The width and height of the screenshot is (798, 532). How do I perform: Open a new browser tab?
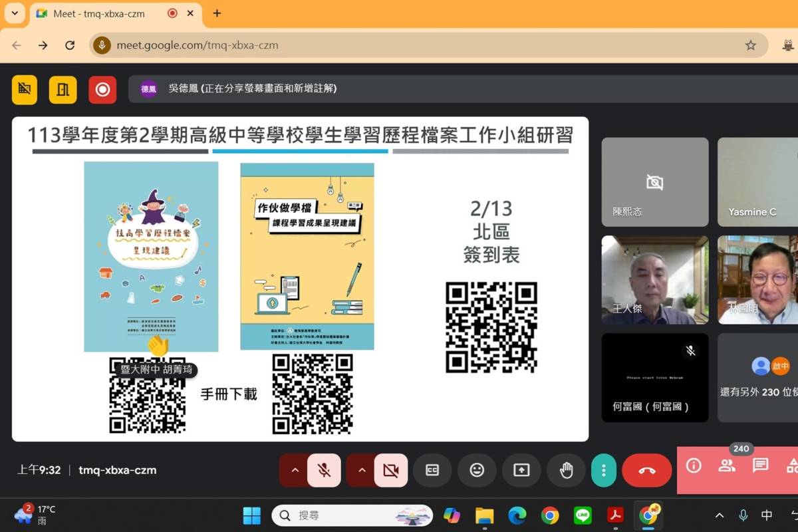(217, 13)
